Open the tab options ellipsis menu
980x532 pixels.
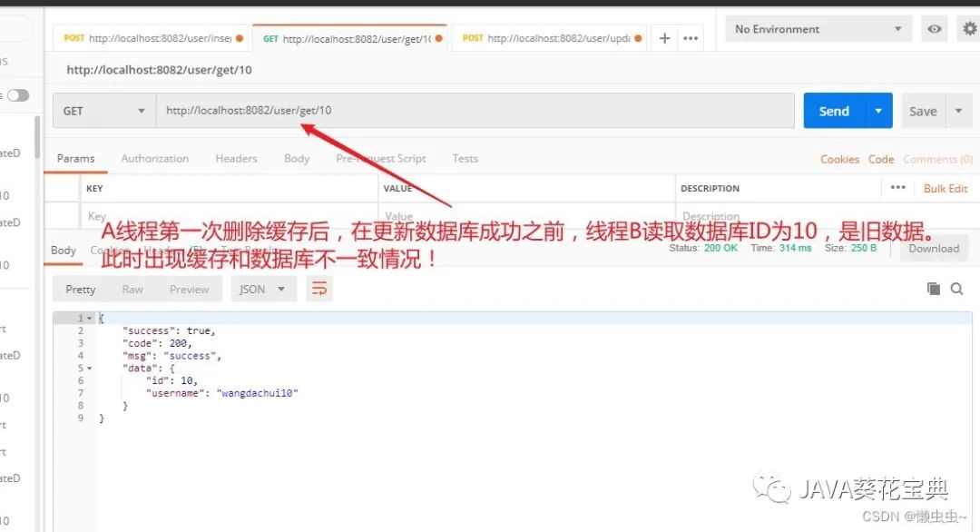(691, 38)
